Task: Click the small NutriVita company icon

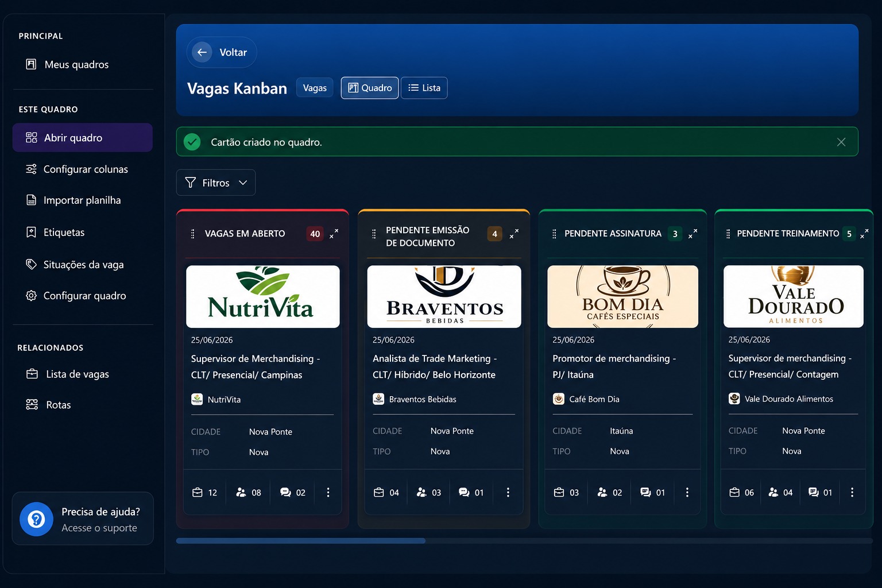Action: click(197, 399)
